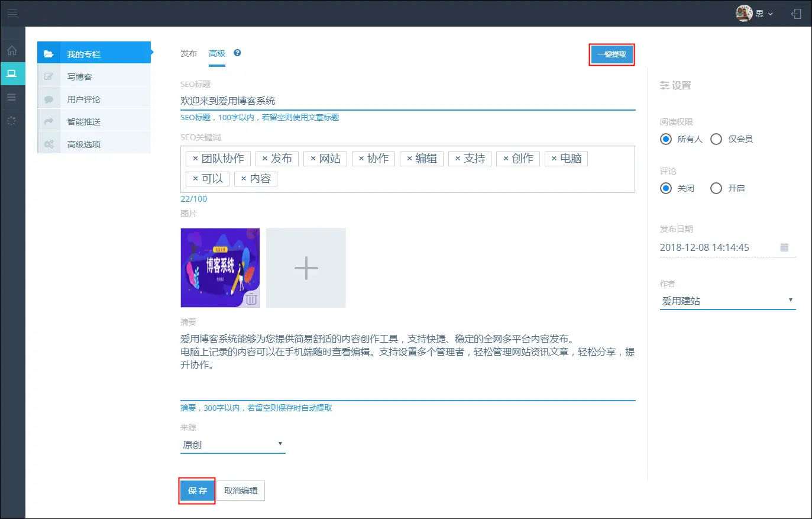The width and height of the screenshot is (812, 519).
Task: Click the hamburger menu icon in top bar
Action: click(x=12, y=13)
